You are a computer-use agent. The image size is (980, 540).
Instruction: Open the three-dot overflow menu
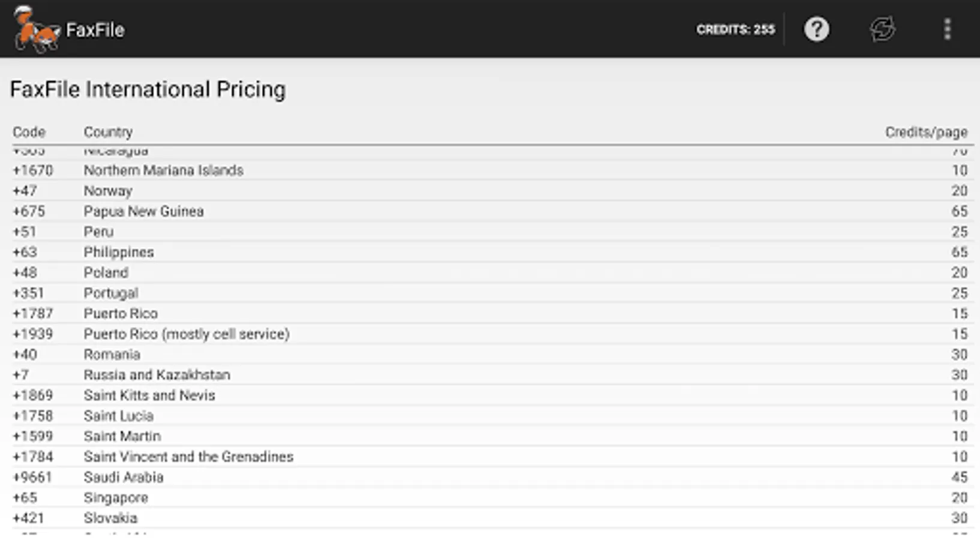coord(947,29)
